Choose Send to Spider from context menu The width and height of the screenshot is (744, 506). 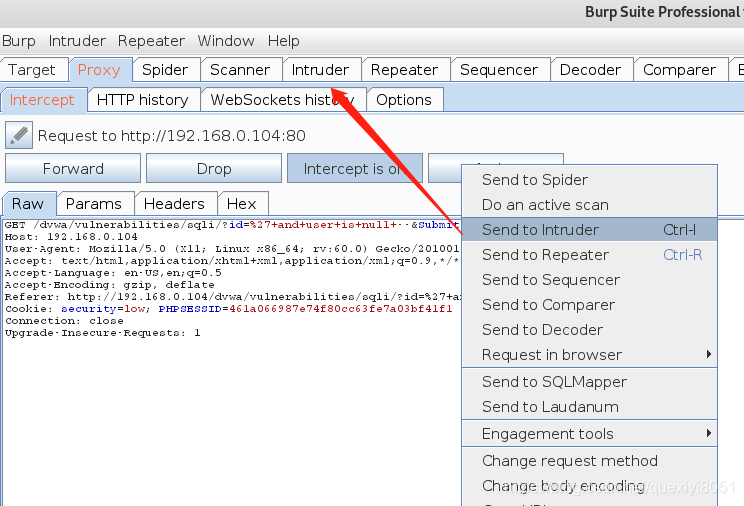pyautogui.click(x=589, y=180)
